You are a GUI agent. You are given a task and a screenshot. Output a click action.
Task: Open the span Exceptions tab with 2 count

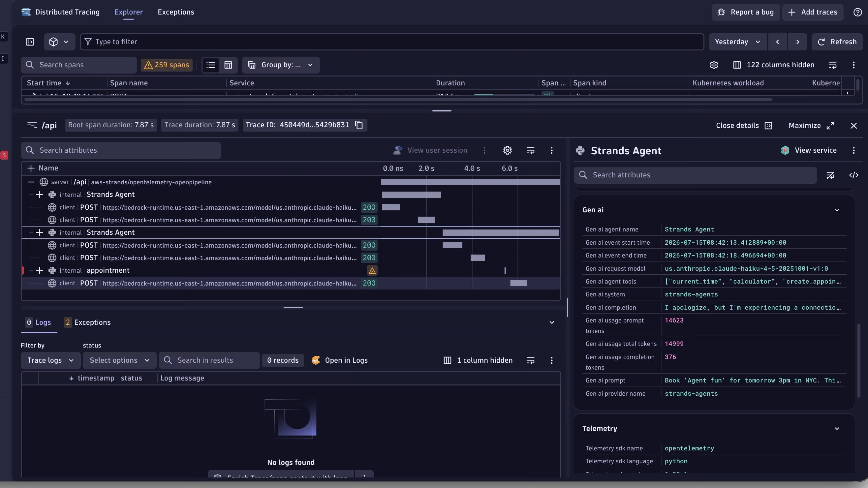pyautogui.click(x=87, y=322)
